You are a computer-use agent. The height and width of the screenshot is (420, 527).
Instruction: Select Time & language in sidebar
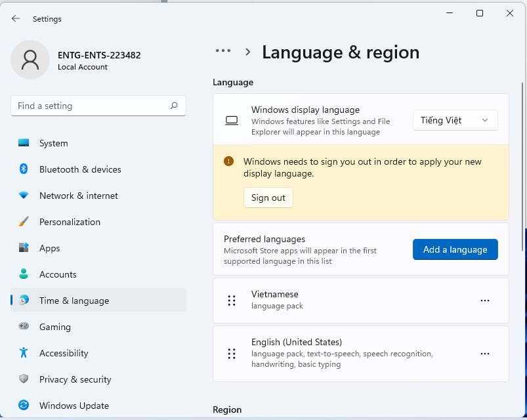[98, 300]
